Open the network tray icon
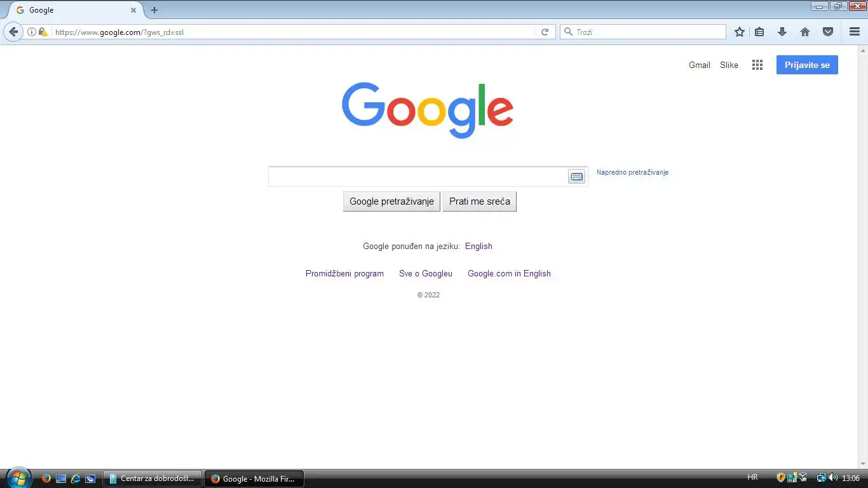This screenshot has height=488, width=868. click(822, 477)
